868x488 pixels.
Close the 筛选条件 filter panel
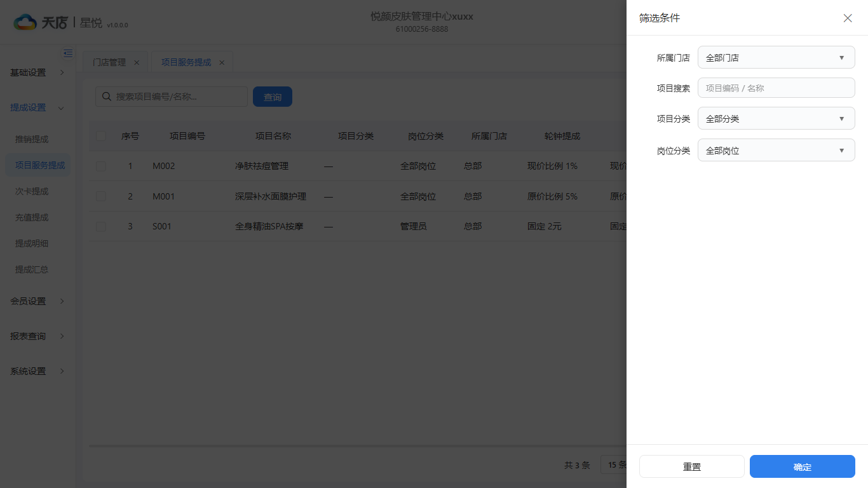point(848,18)
